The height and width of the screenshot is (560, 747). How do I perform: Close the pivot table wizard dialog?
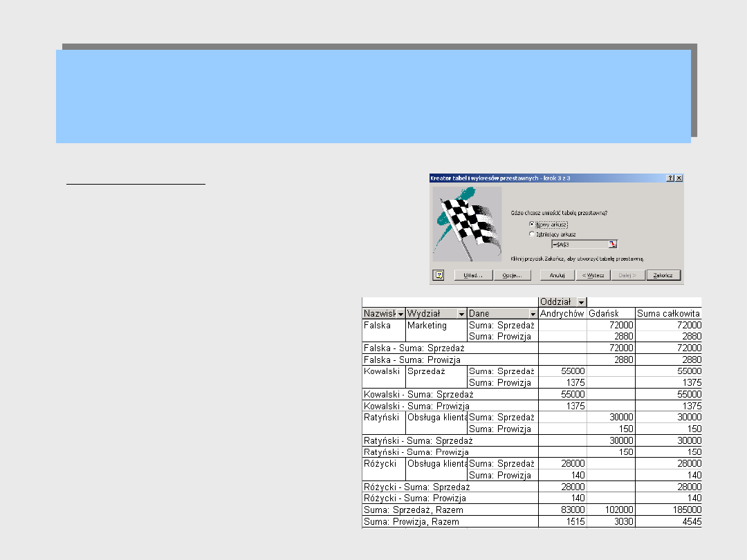(679, 178)
